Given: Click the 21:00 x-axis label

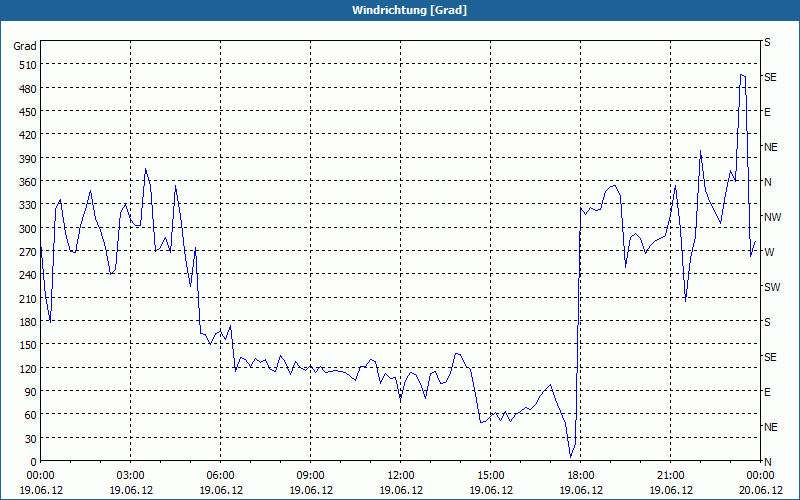Looking at the screenshot, I should point(670,476).
